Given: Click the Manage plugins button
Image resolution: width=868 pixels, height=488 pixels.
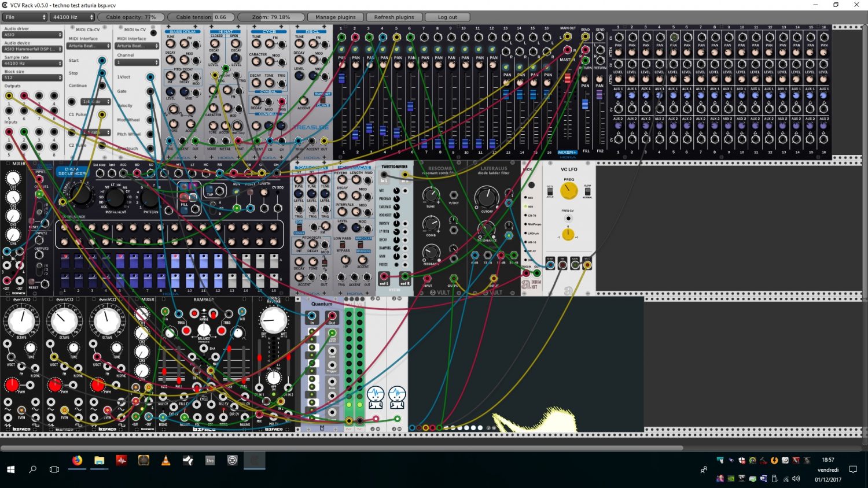Looking at the screenshot, I should click(x=335, y=17).
